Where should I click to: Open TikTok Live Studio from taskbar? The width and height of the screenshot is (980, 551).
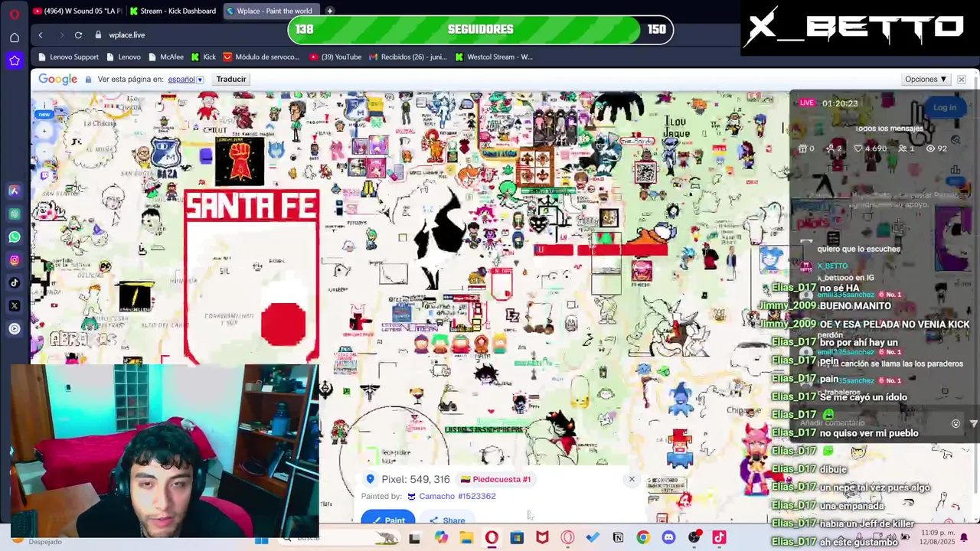click(x=719, y=538)
